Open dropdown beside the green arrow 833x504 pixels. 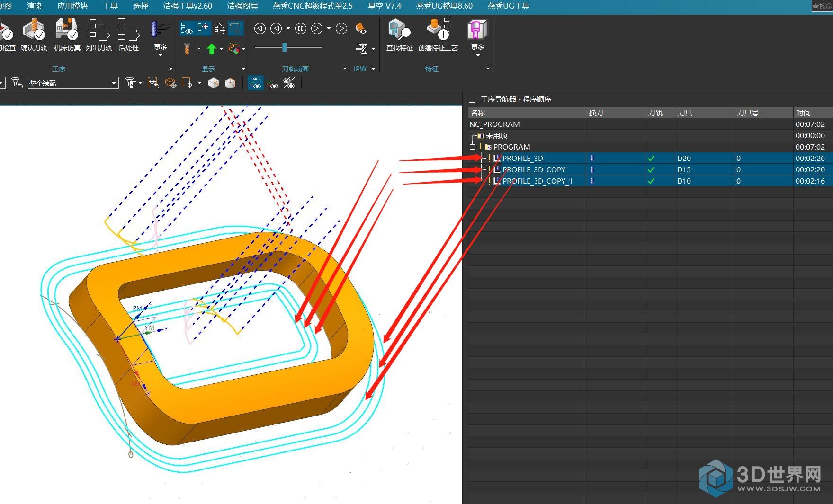(x=221, y=48)
